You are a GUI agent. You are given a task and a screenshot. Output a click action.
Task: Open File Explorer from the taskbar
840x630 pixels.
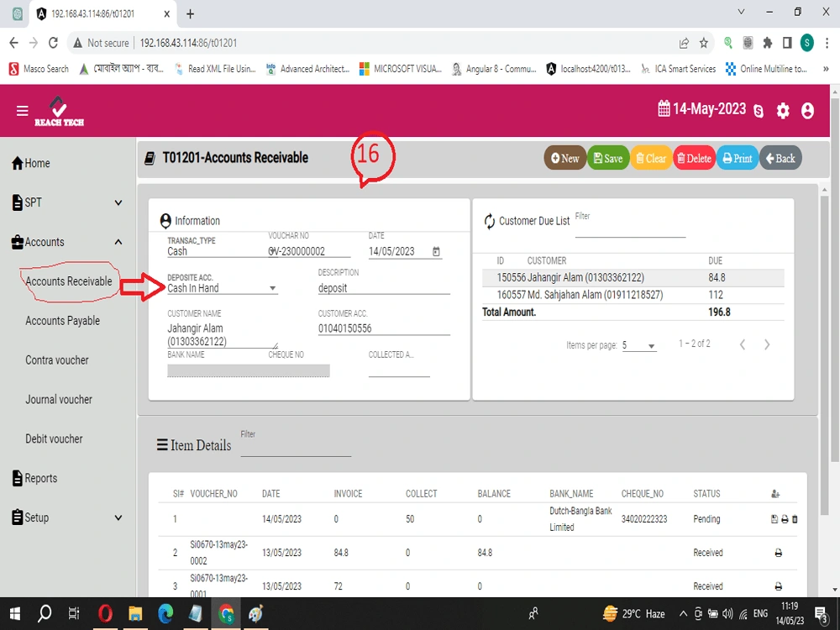pyautogui.click(x=135, y=613)
